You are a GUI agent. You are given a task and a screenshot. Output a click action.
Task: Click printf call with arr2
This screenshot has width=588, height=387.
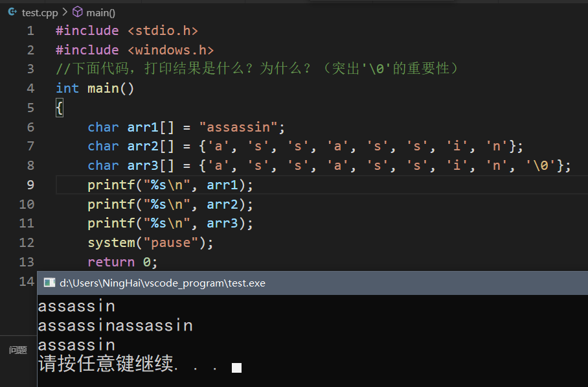[x=170, y=205]
